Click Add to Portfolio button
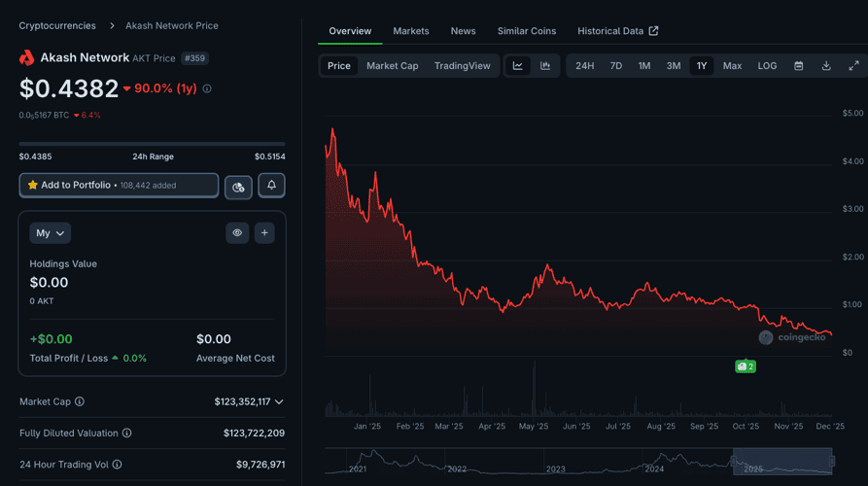Image resolution: width=868 pixels, height=486 pixels. point(119,185)
